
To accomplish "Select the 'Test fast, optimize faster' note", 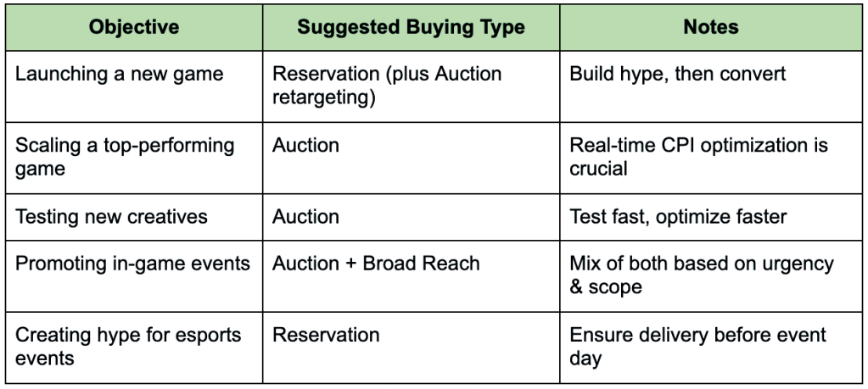I will (678, 216).
